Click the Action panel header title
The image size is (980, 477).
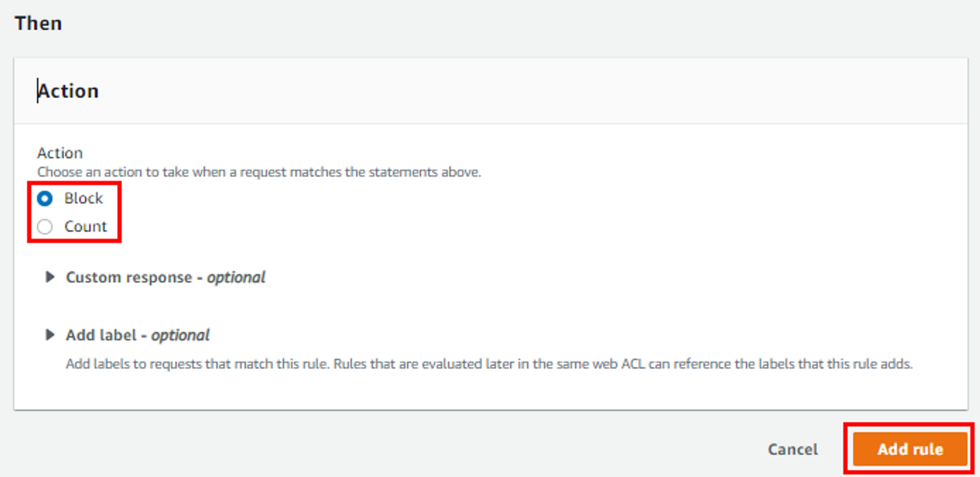pos(69,91)
